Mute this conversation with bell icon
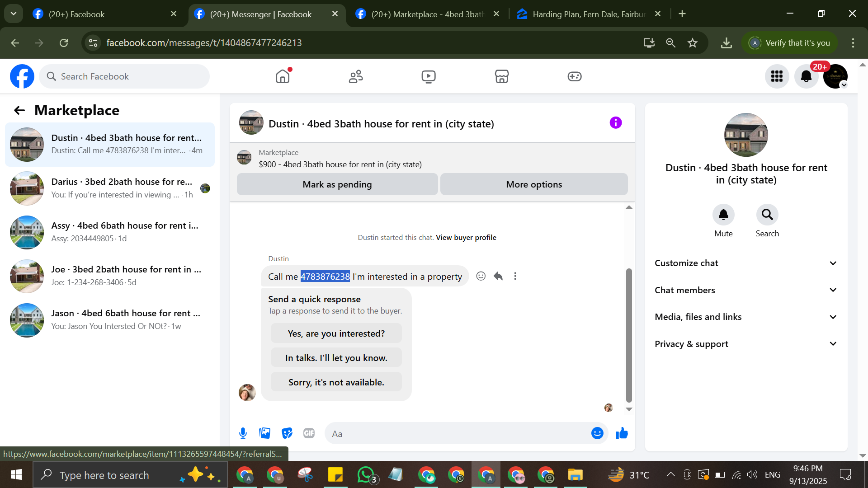The height and width of the screenshot is (488, 868). coord(723,215)
